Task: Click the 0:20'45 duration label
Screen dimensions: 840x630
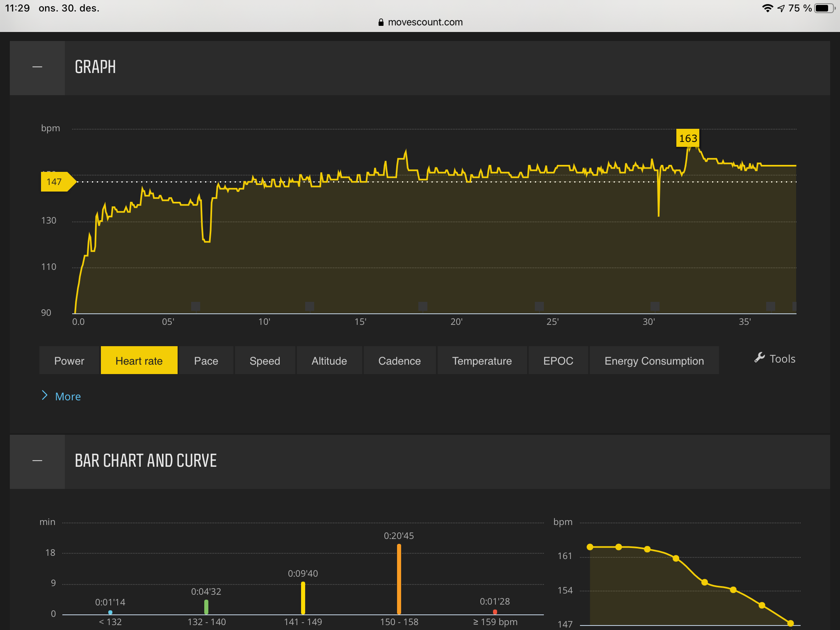Action: click(x=399, y=536)
